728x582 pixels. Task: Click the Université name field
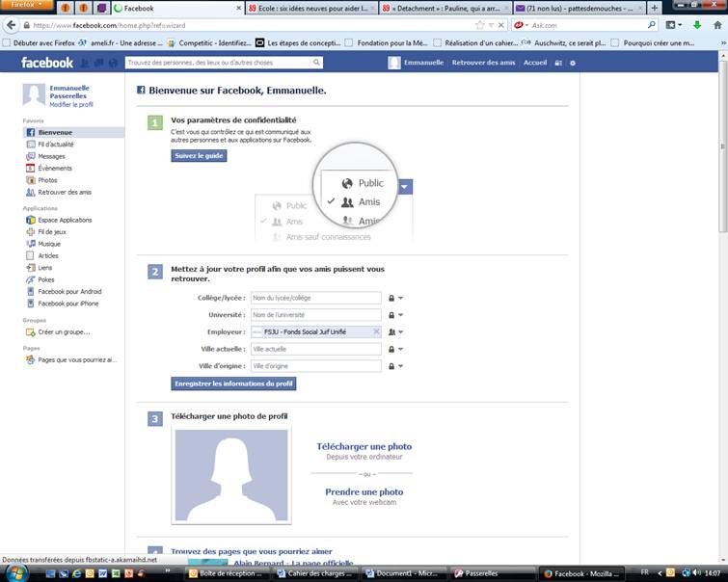coord(315,315)
